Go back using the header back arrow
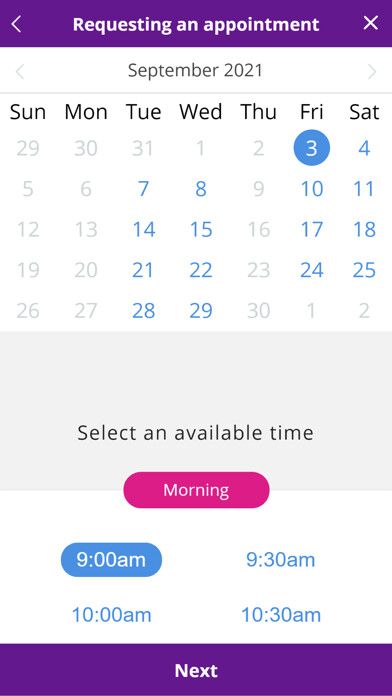Screen dimensions: 392x696 point(16,24)
